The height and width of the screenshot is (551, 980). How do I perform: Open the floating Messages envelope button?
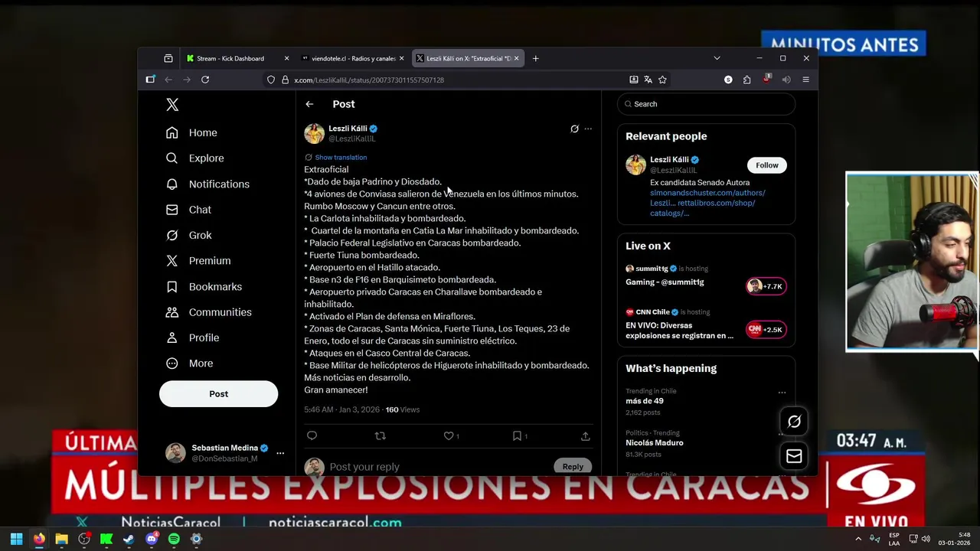[794, 456]
